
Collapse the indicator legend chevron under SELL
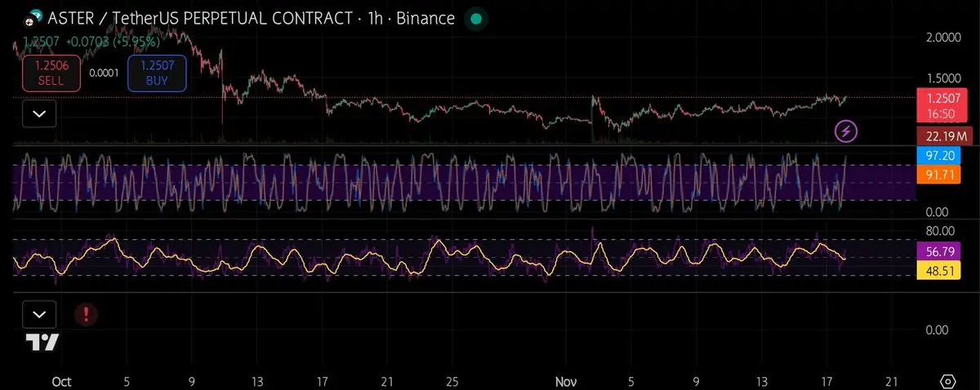coord(39,114)
